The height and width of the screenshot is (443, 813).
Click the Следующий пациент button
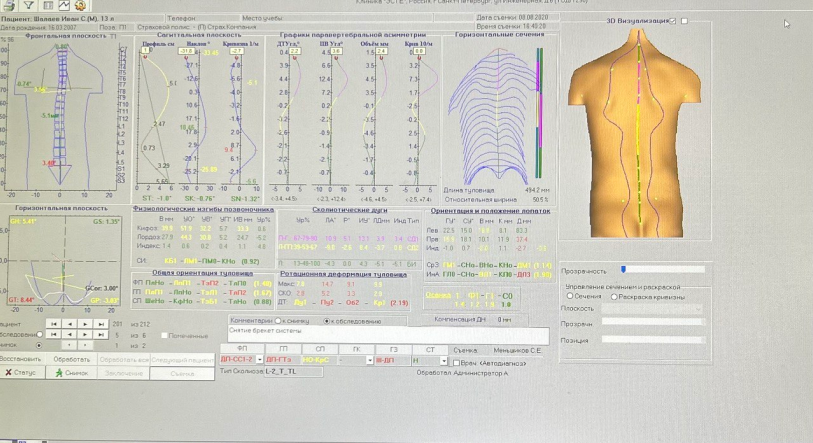(183, 359)
